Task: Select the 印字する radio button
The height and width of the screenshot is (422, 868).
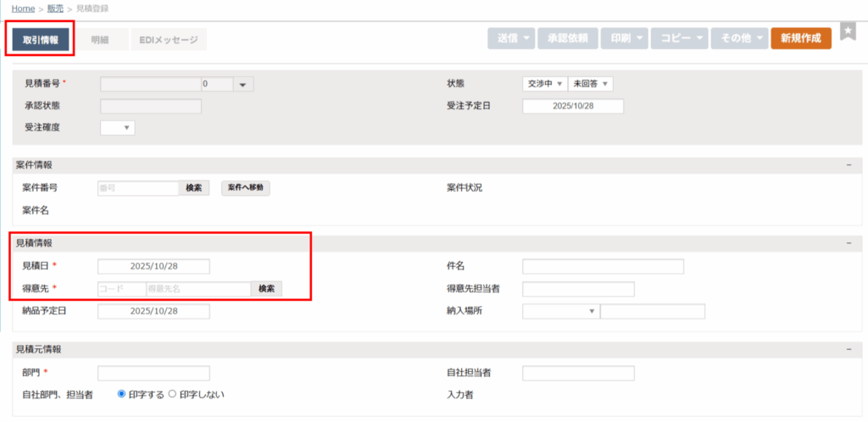Action: click(121, 394)
